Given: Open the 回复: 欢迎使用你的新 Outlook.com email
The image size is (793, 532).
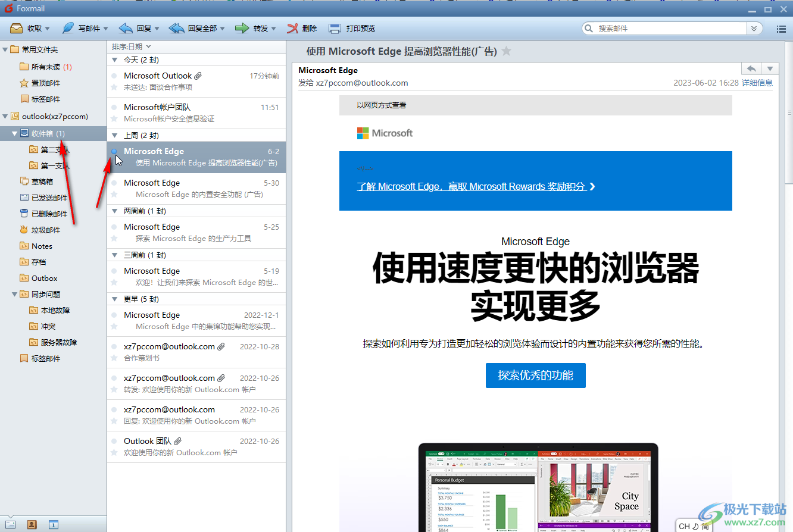Looking at the screenshot, I should click(x=196, y=415).
